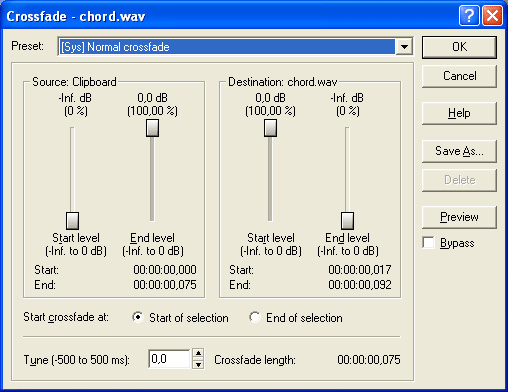
Task: Close the Crossfade dialog window
Action: 492,16
